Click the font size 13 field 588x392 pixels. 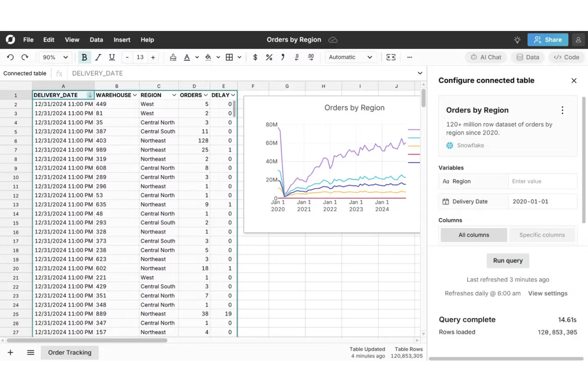[x=140, y=57]
